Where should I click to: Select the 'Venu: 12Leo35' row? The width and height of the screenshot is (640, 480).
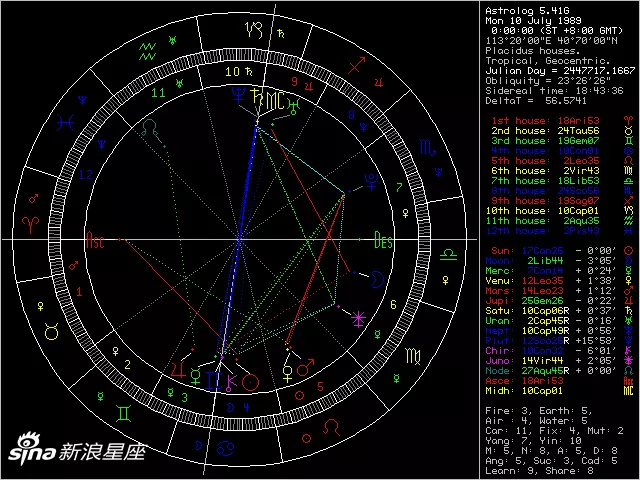(559, 281)
